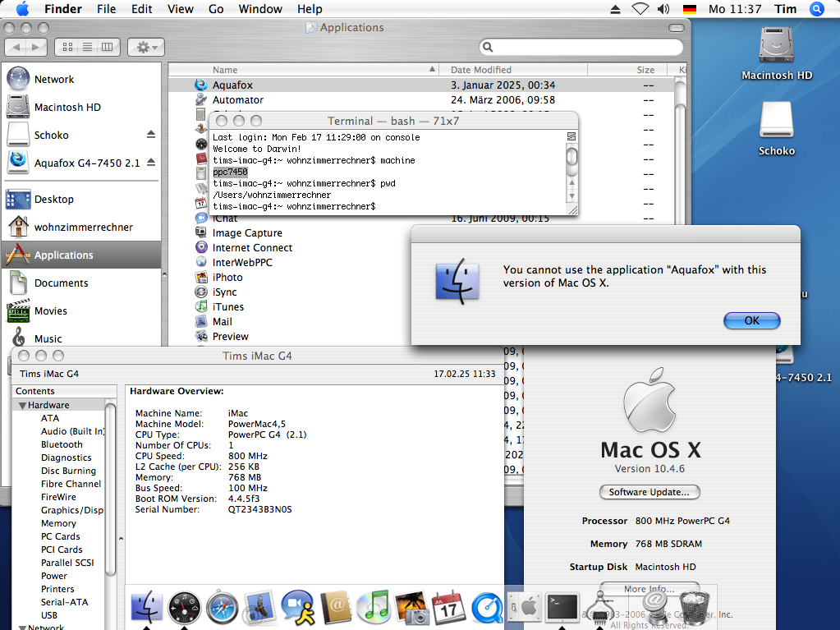Open iCal calendar icon in the Dock
840x630 pixels.
pyautogui.click(x=449, y=608)
